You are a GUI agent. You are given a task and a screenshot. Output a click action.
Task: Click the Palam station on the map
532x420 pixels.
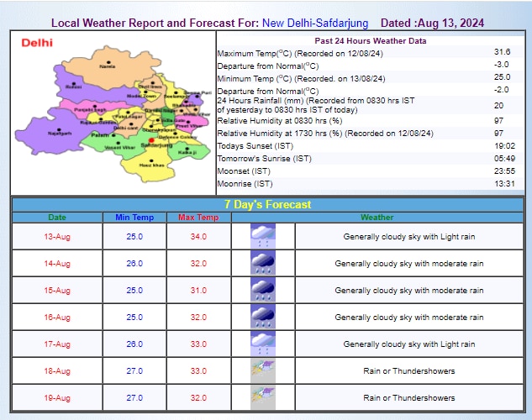point(101,134)
